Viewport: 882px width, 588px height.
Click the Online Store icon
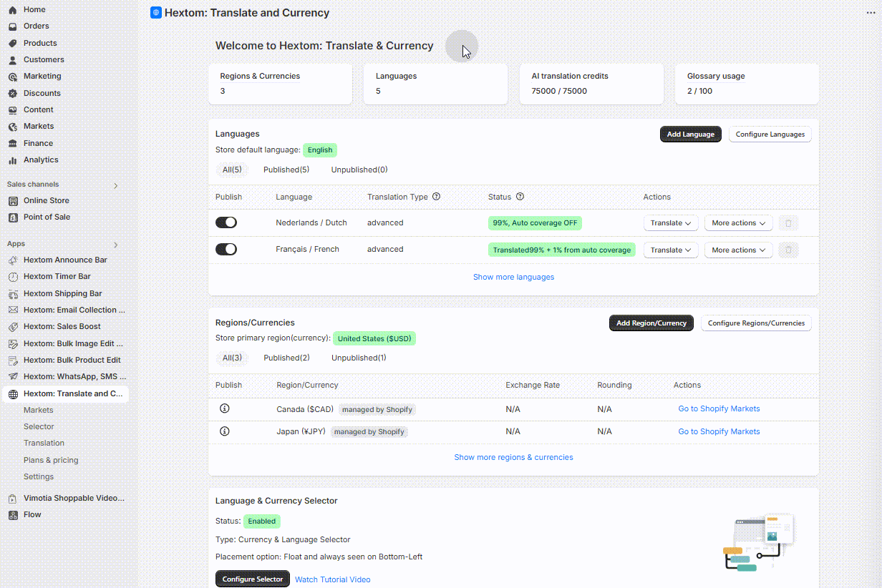(12, 200)
